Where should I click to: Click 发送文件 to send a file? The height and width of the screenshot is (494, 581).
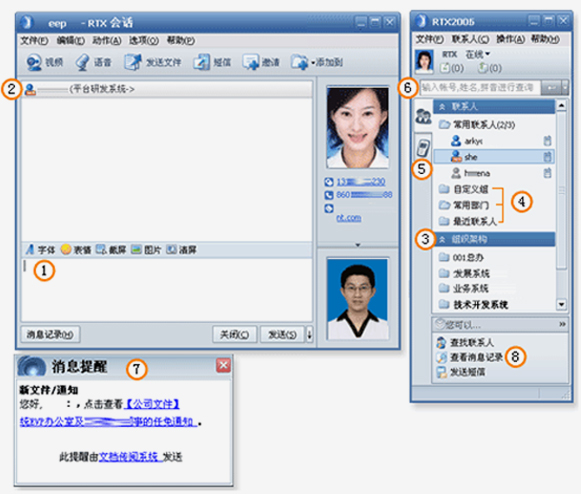(x=152, y=62)
